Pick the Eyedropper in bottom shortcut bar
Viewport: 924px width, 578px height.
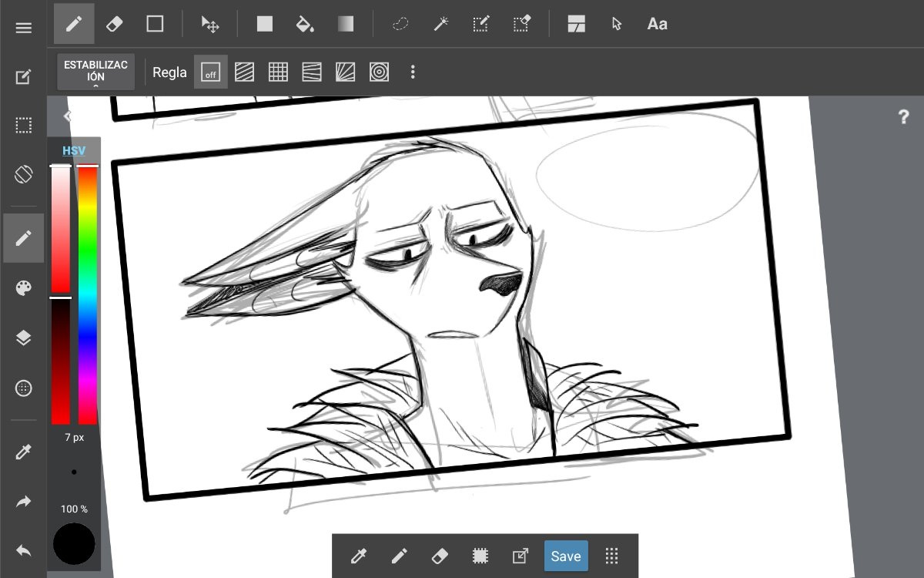[x=358, y=556]
